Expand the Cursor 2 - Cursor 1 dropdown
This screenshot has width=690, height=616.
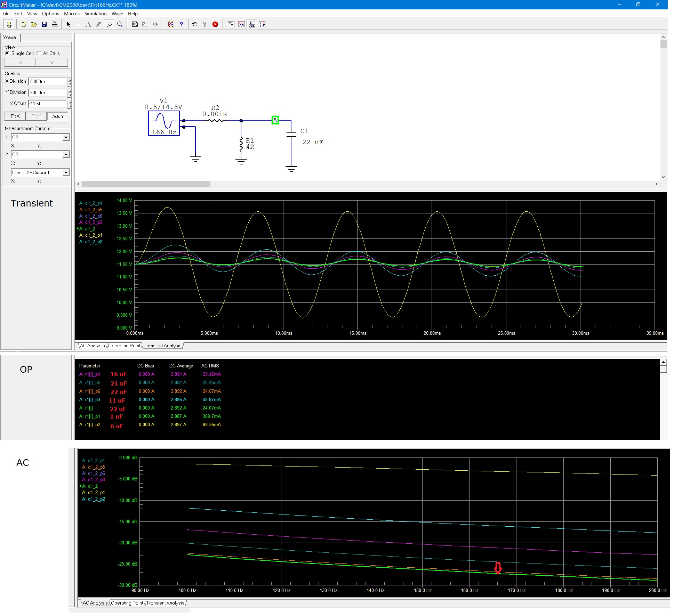[x=66, y=172]
